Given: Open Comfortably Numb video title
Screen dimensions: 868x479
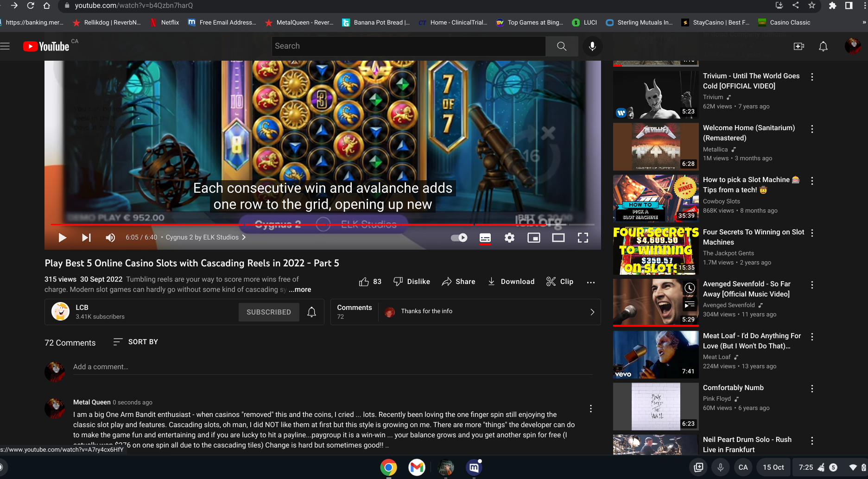Looking at the screenshot, I should 733,388.
